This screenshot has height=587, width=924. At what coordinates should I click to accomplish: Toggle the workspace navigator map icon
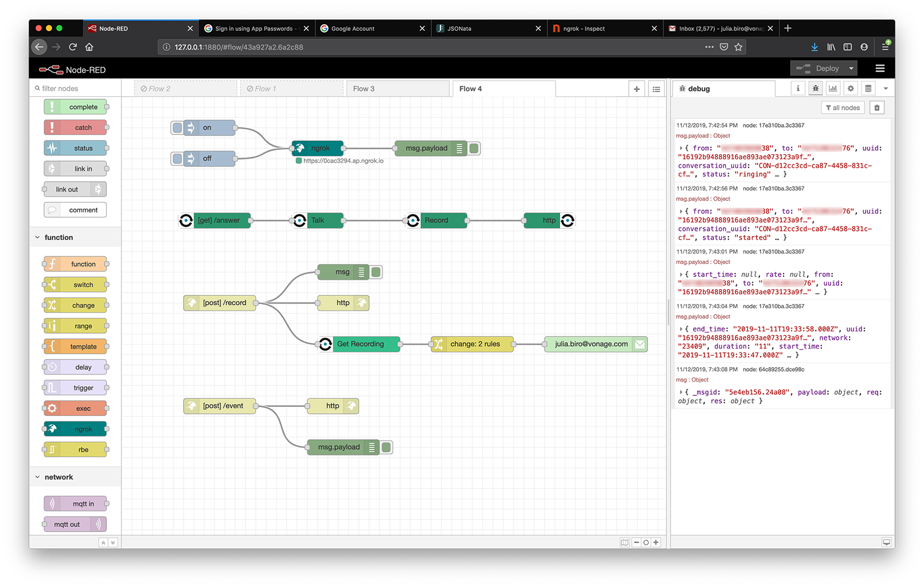(x=624, y=543)
